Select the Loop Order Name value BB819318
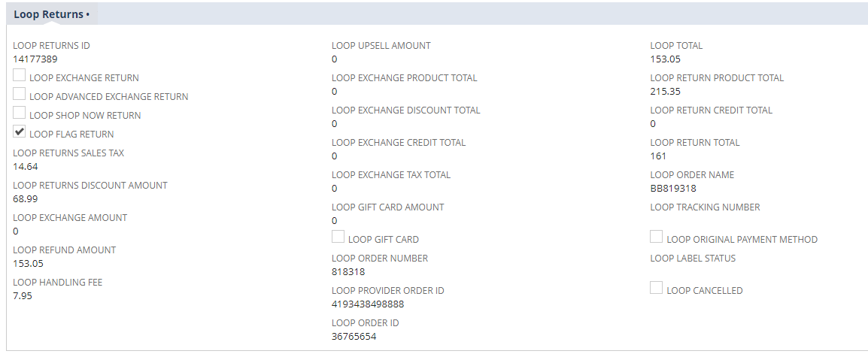Viewport: 868px width, 354px height. (673, 188)
